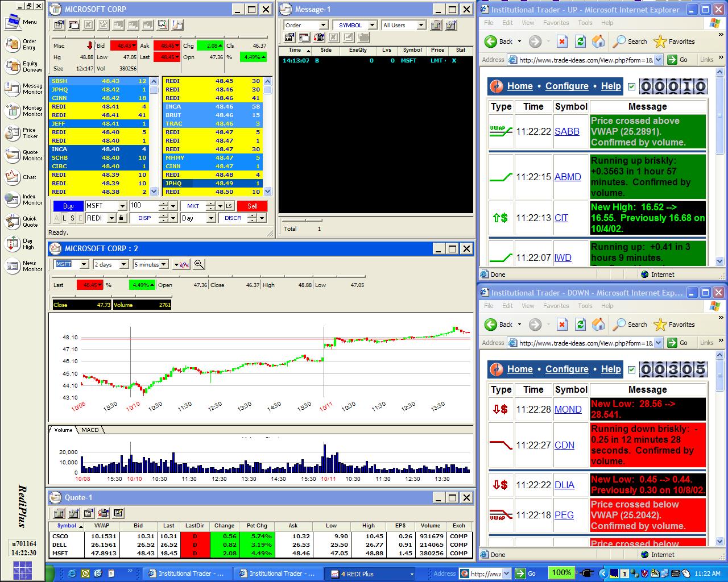Click Refresh icon in the DOWN browser window

580,325
